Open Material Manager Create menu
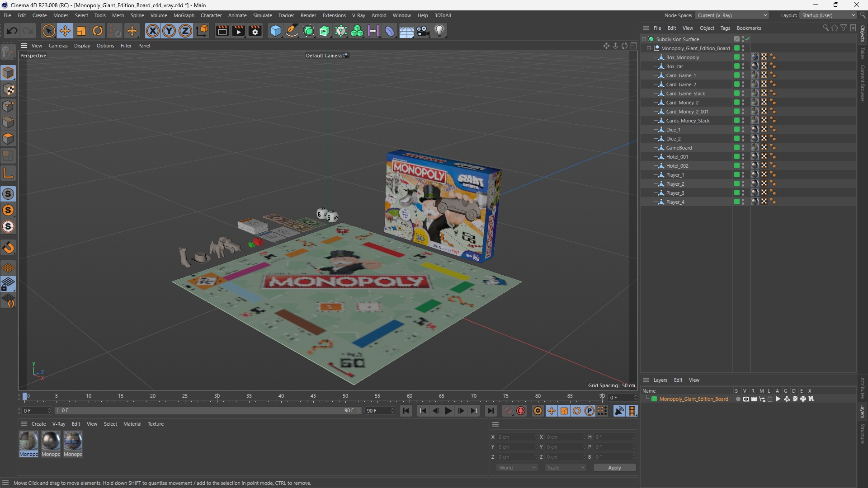The height and width of the screenshot is (488, 868). [38, 424]
